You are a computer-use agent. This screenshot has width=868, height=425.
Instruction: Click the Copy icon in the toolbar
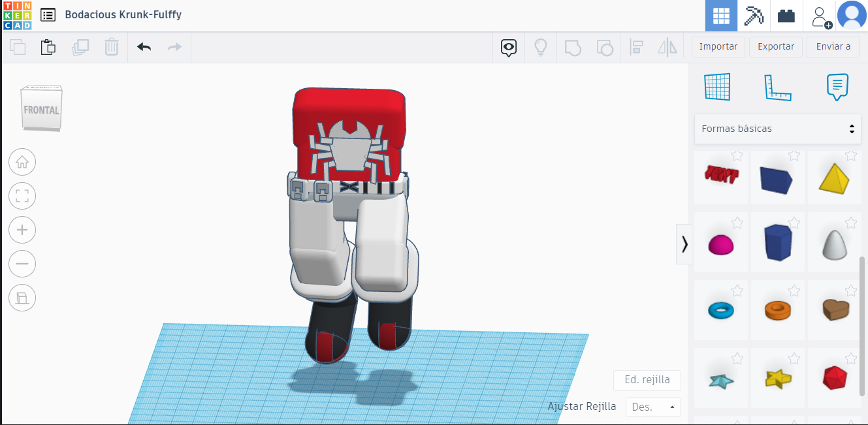click(x=18, y=47)
